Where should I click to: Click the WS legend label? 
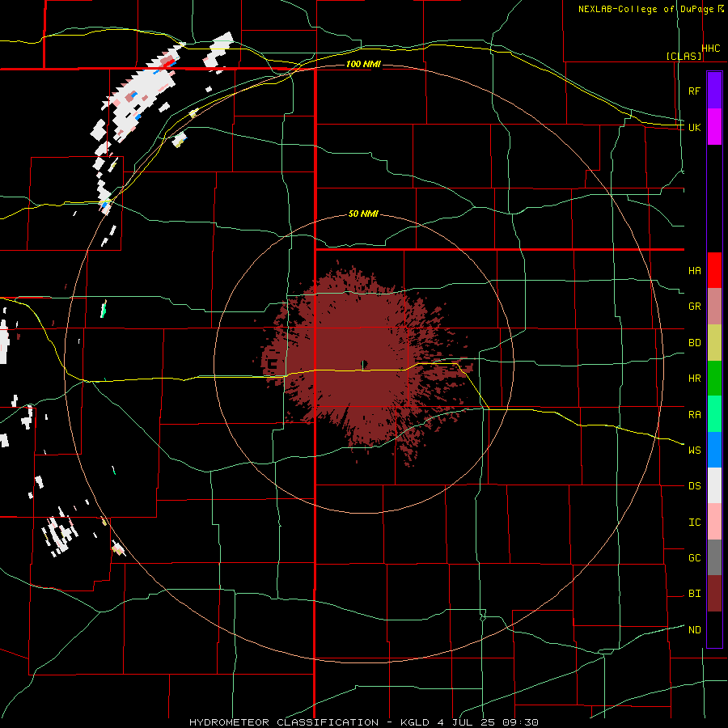(694, 450)
